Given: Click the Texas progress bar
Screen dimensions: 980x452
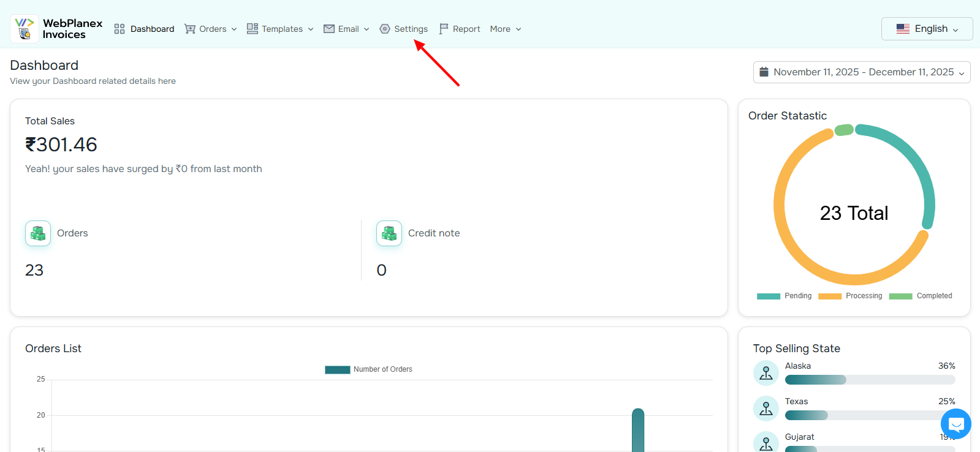Looking at the screenshot, I should pos(870,415).
